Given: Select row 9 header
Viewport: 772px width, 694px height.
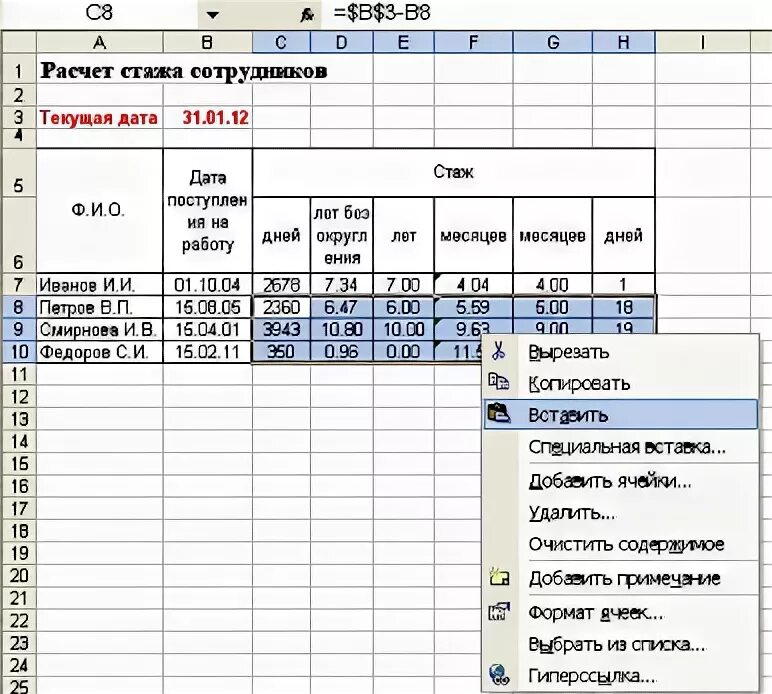Looking at the screenshot, I should point(19,329).
